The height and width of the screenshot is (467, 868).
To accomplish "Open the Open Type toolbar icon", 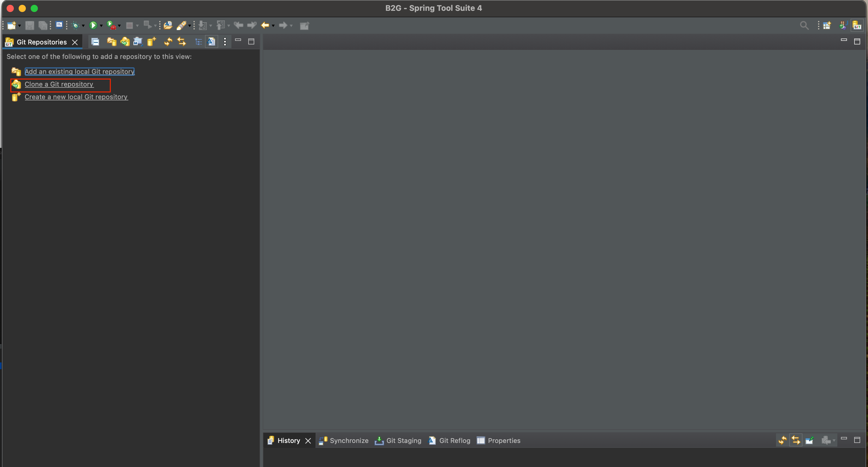I will click(x=168, y=25).
